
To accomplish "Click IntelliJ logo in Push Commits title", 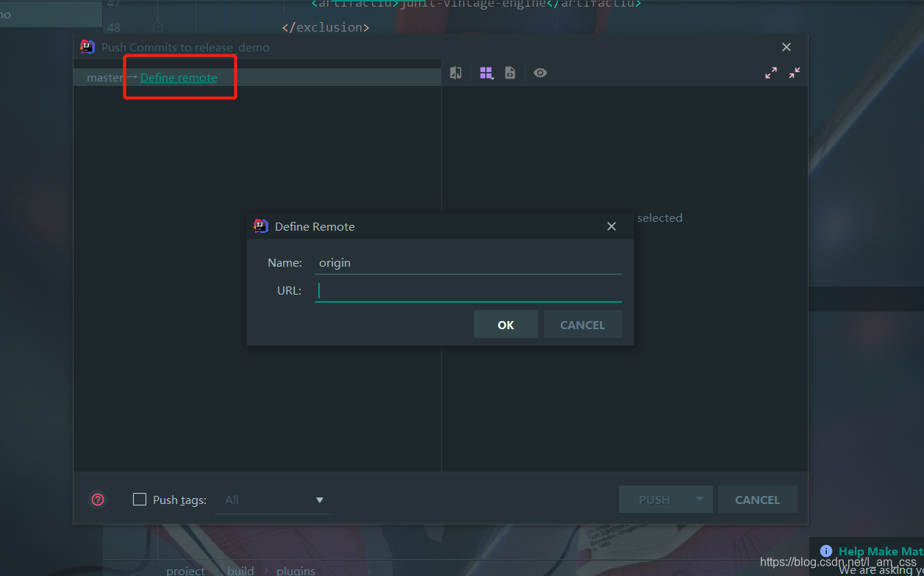I will pos(87,47).
